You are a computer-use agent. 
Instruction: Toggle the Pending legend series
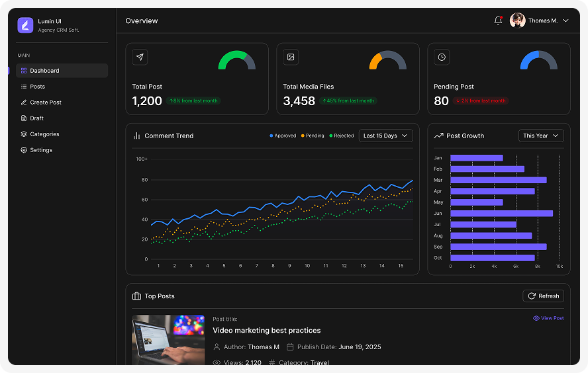(x=313, y=136)
